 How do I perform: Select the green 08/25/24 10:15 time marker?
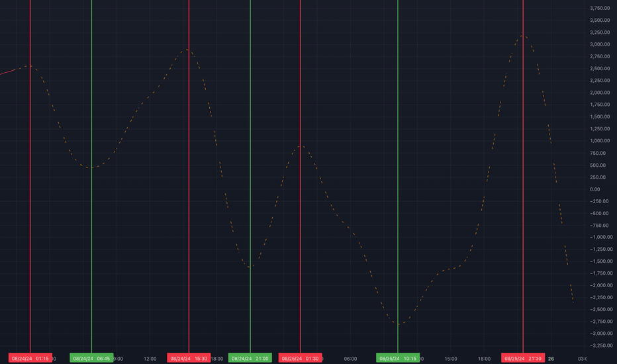tap(398, 358)
